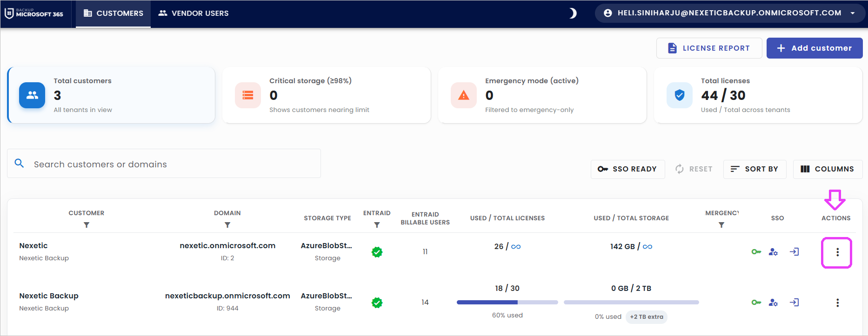Open the Columns chooser
Viewport: 868px width, 336px height.
(828, 169)
